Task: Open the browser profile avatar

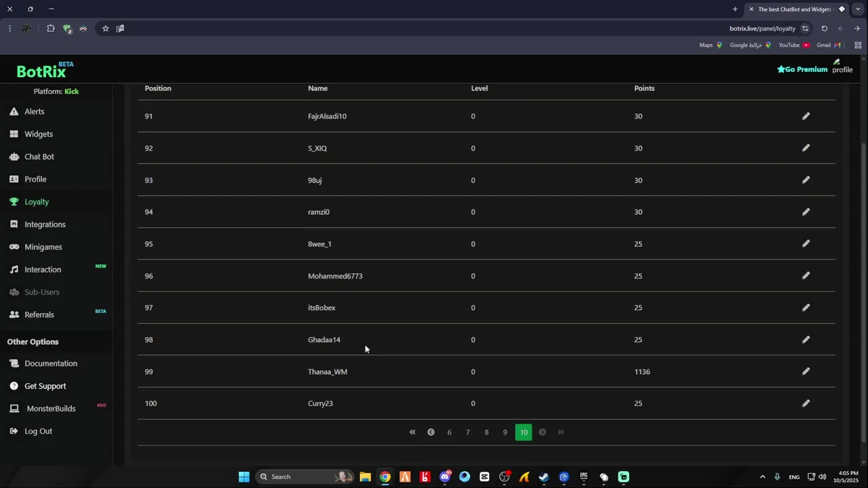Action: click(x=26, y=28)
